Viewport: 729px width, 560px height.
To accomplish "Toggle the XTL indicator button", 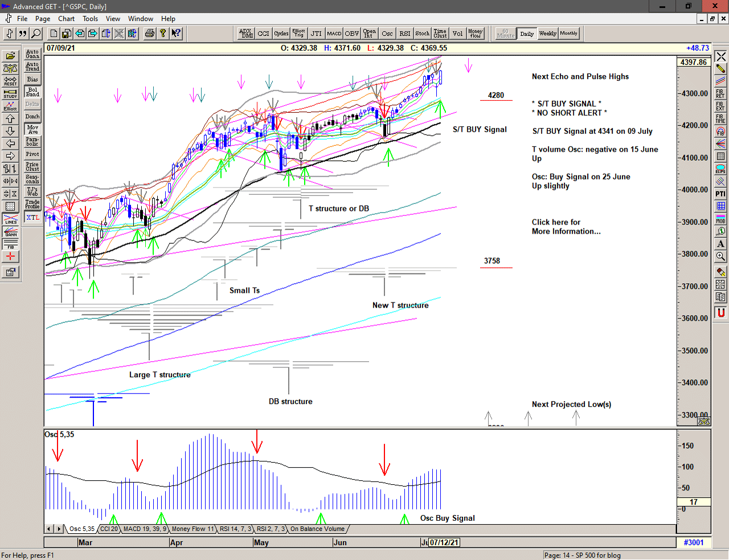I will pos(32,218).
